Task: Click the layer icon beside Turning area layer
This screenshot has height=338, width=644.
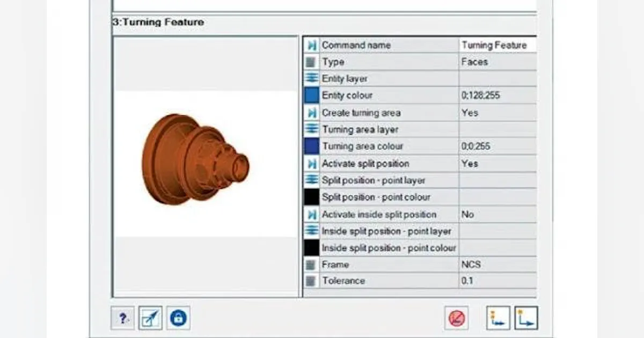Action: click(x=311, y=129)
